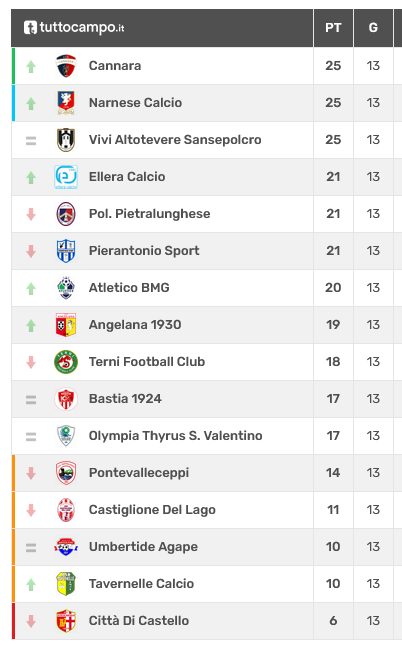Click the Umbertide Agape team logo
This screenshot has width=402, height=645.
pyautogui.click(x=66, y=547)
